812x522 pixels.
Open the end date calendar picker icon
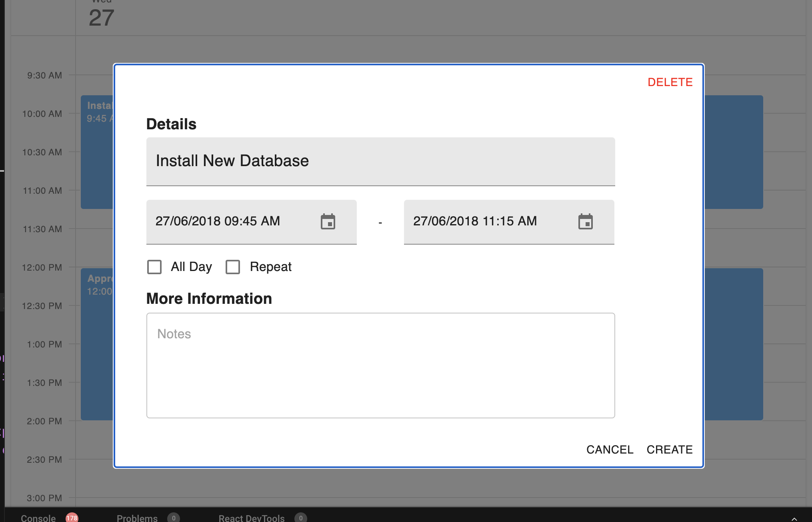tap(586, 221)
